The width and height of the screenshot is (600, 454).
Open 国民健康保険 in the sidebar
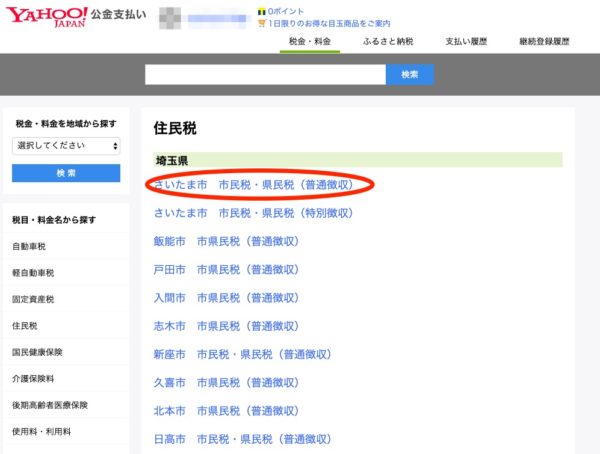(39, 352)
